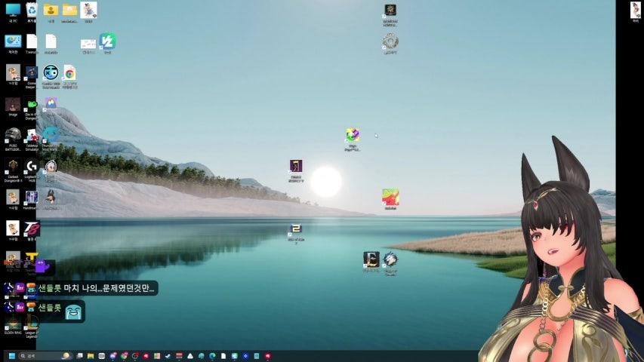Open Steam from the taskbar
644x362 pixels.
[x=168, y=356]
